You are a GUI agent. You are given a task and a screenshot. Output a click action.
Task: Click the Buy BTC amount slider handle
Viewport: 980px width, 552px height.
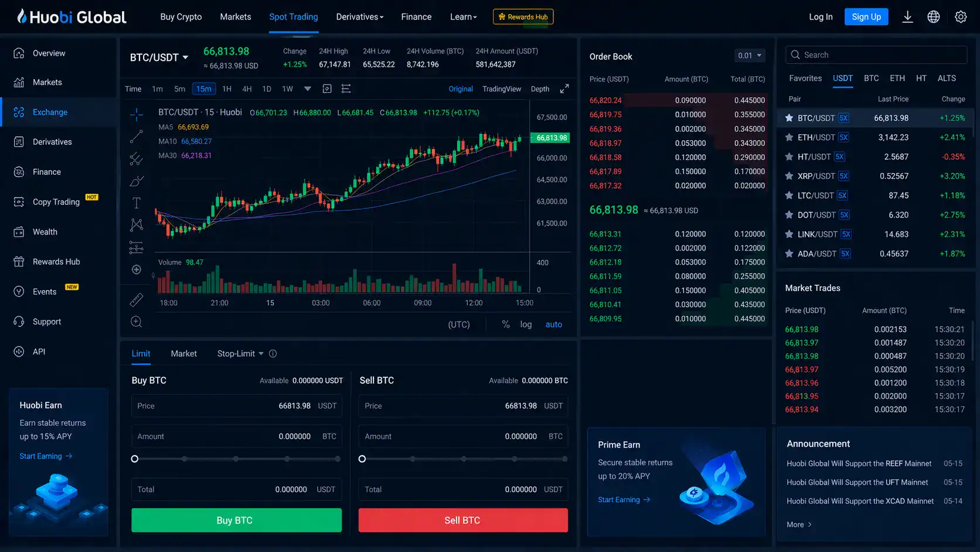135,459
